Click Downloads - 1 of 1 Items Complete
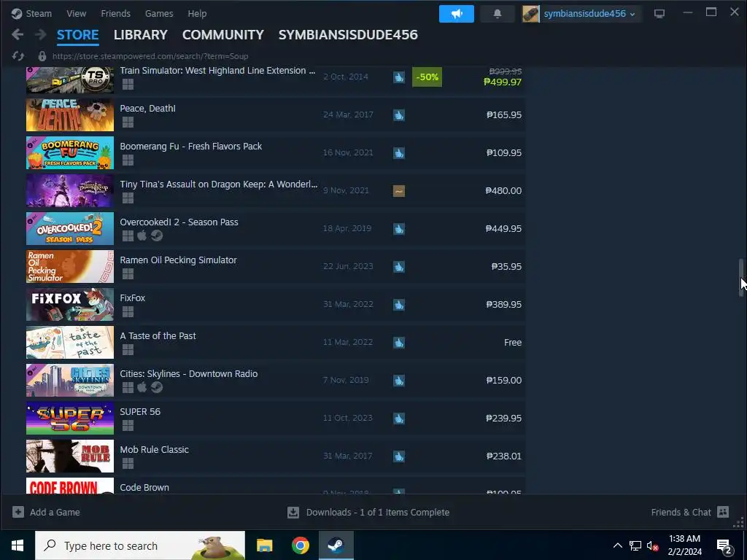Image resolution: width=747 pixels, height=560 pixels. 378,512
